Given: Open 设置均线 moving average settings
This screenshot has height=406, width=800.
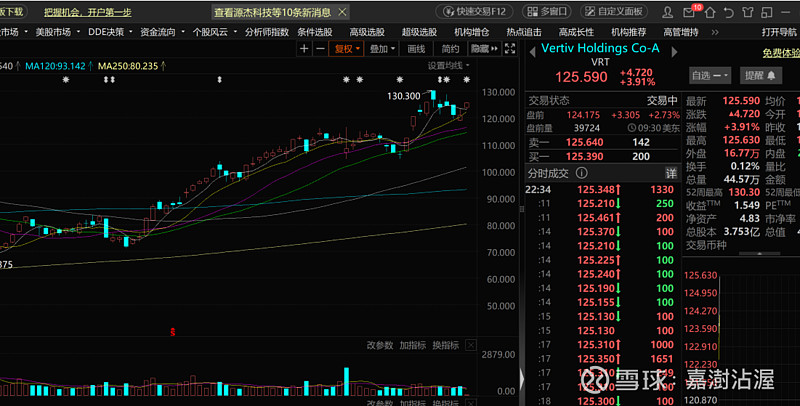Looking at the screenshot, I should click(448, 65).
